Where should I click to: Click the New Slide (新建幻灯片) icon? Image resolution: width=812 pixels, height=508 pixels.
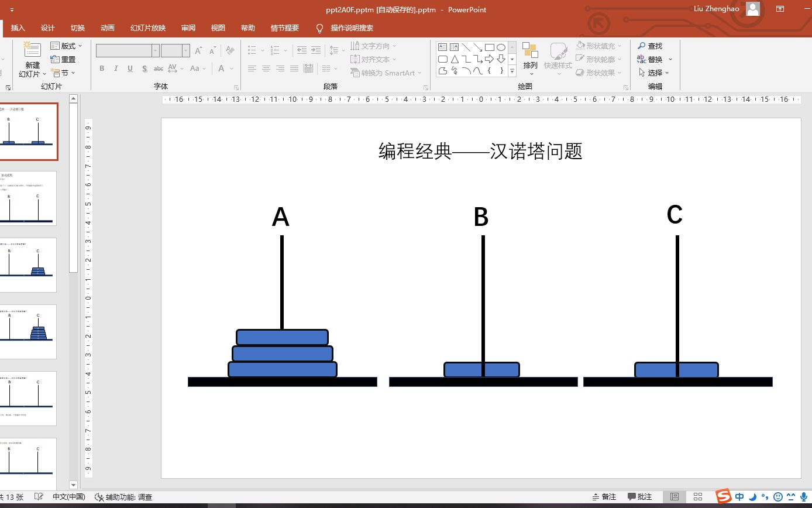(32, 50)
